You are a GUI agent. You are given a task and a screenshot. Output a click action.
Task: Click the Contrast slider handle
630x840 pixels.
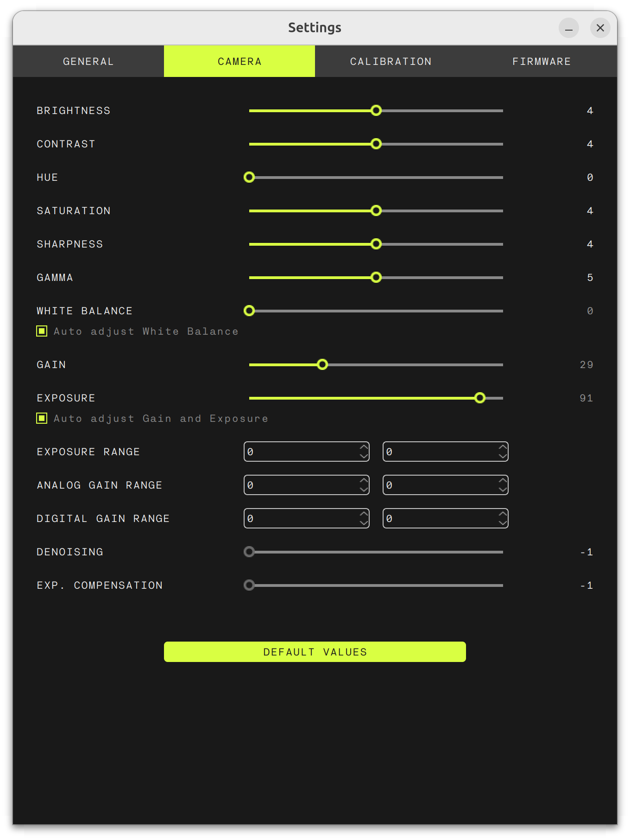pyautogui.click(x=376, y=144)
